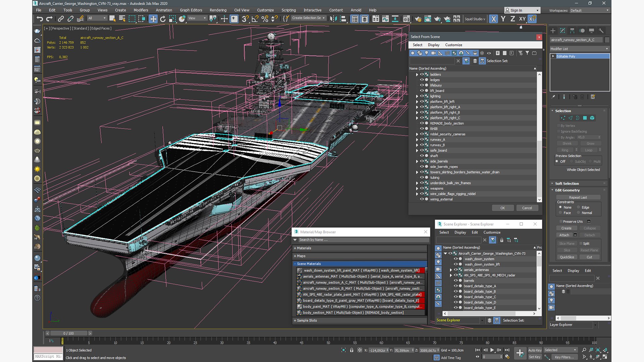Expand platform_lift_left tree node
This screenshot has width=644, height=362.
coord(417,102)
